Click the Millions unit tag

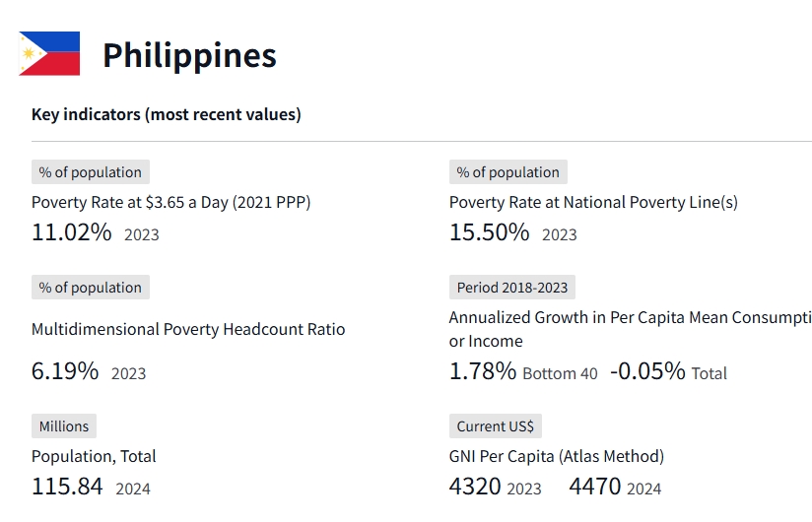click(64, 426)
